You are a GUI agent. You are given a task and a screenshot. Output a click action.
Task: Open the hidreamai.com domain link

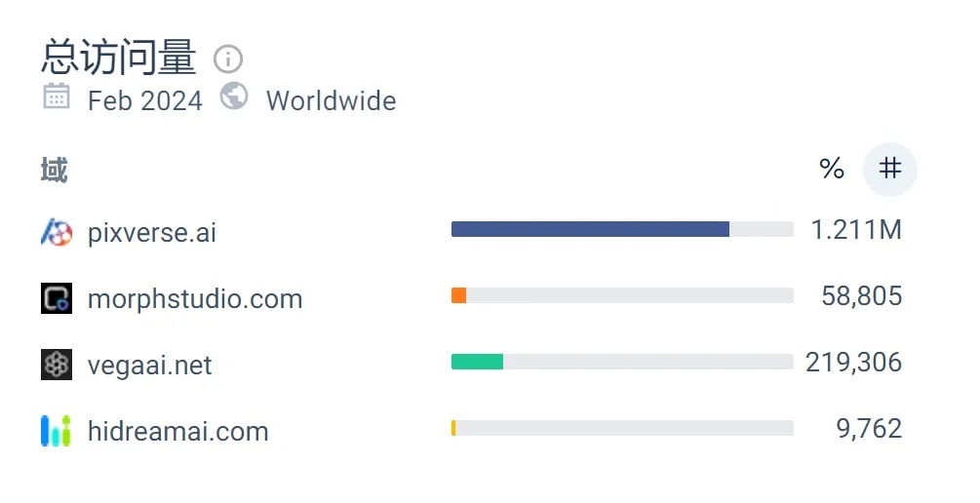(177, 432)
